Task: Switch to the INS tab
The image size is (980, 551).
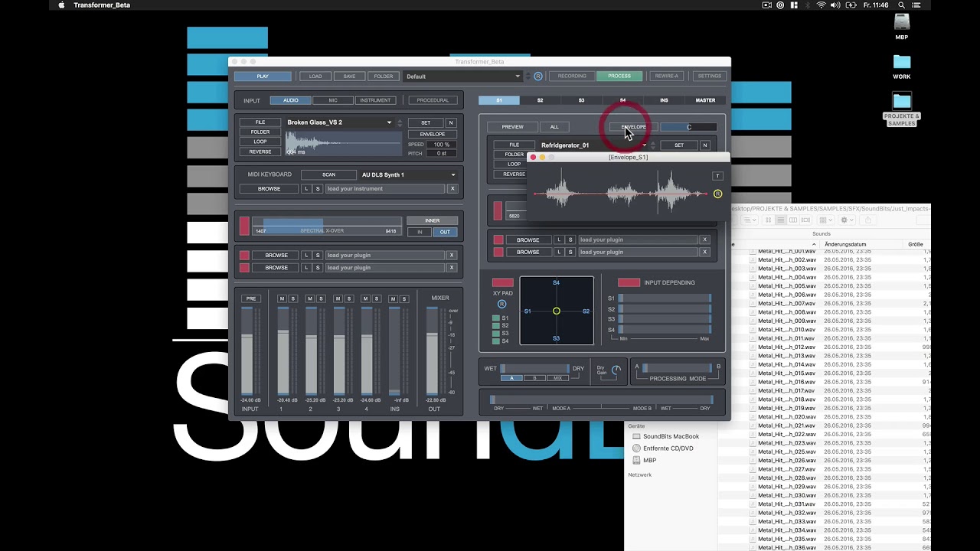Action: pos(664,100)
